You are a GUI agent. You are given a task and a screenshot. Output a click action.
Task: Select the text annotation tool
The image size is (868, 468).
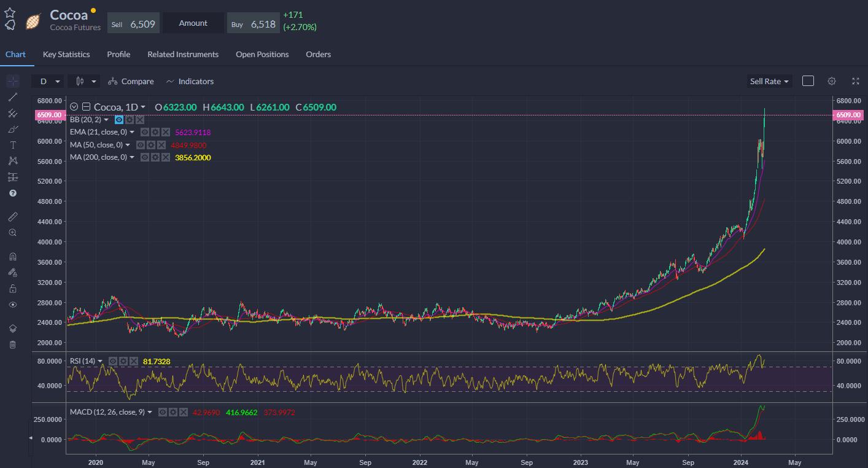pos(13,145)
